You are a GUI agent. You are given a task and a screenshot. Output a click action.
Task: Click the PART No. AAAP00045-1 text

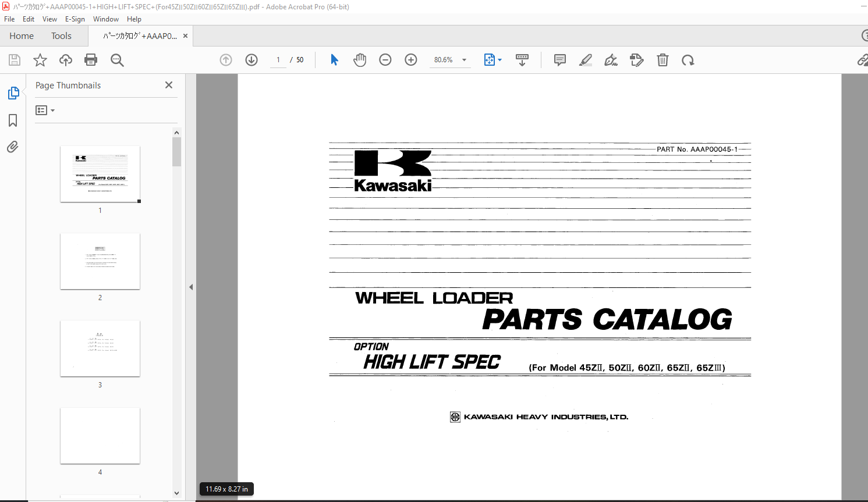[x=697, y=149]
